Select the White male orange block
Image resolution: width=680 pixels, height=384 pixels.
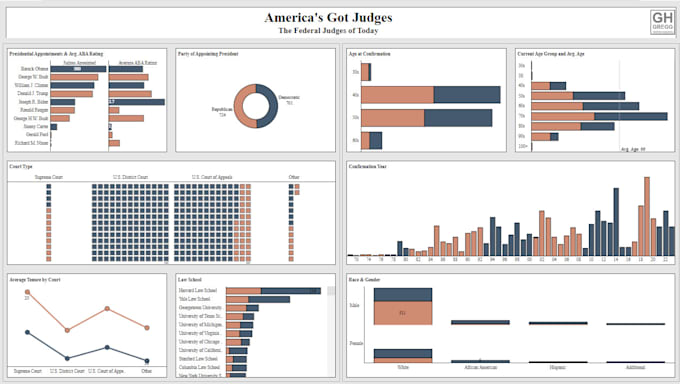pyautogui.click(x=403, y=313)
